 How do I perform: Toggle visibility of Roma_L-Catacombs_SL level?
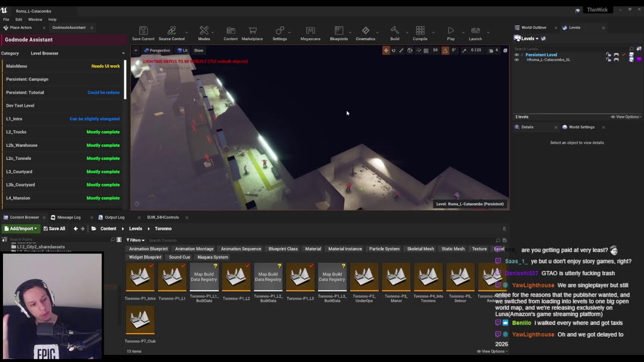coord(517,60)
